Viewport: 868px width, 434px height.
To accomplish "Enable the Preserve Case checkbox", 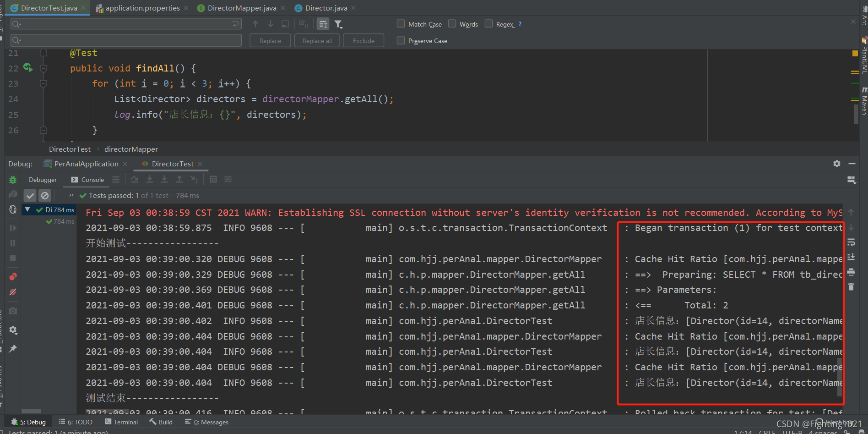I will click(x=401, y=40).
